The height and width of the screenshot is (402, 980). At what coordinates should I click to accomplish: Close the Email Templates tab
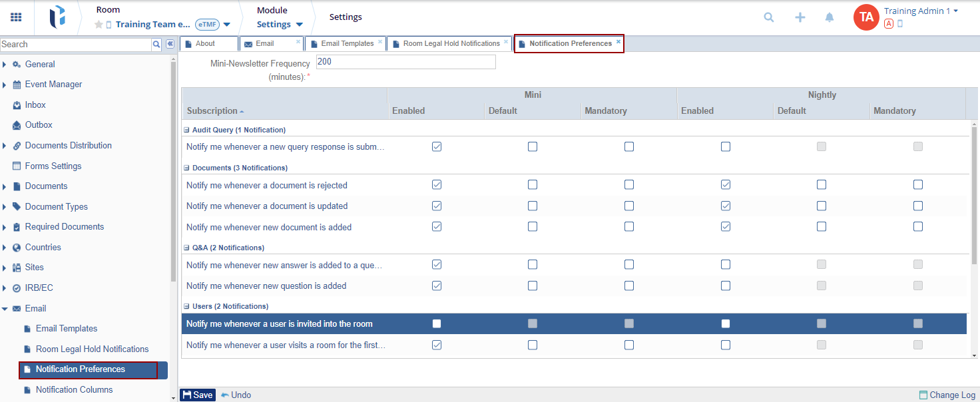380,42
